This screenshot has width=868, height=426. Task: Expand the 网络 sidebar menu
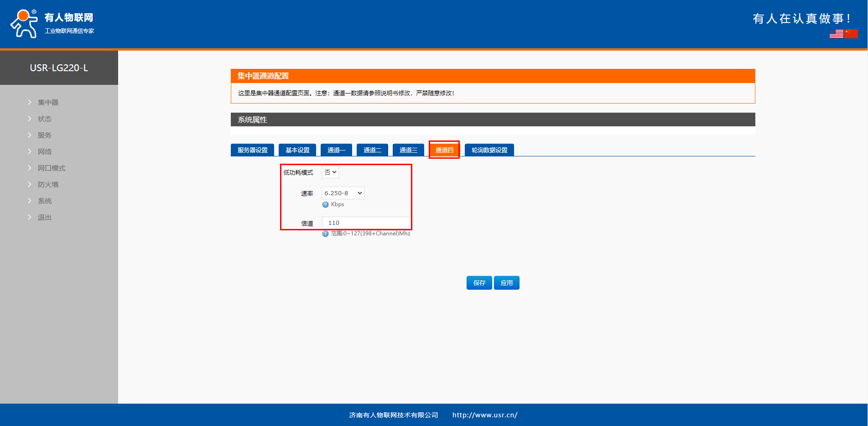(x=45, y=152)
